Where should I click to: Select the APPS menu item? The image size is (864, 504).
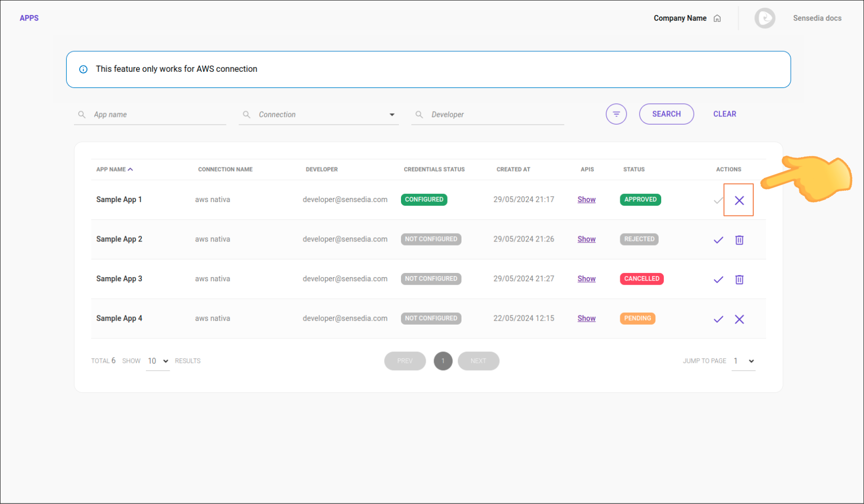pos(29,18)
